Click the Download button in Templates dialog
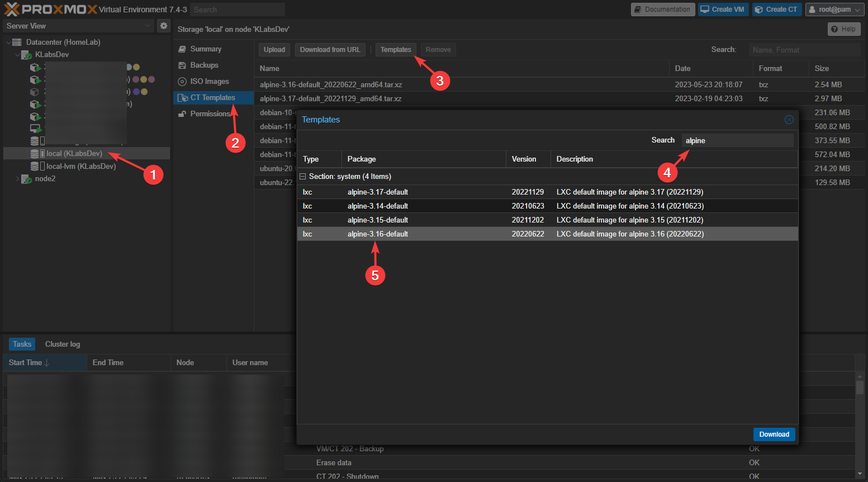 coord(774,434)
